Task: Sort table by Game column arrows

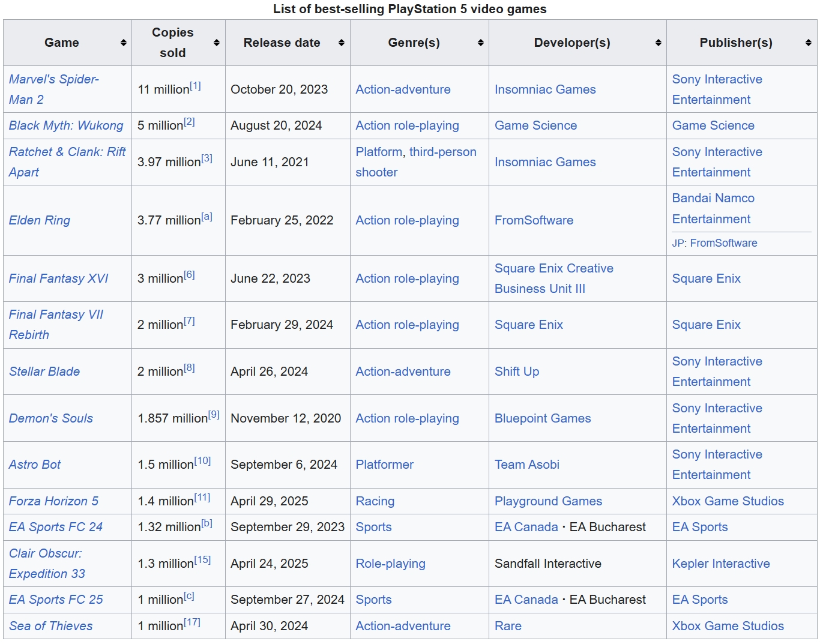Action: click(x=123, y=43)
